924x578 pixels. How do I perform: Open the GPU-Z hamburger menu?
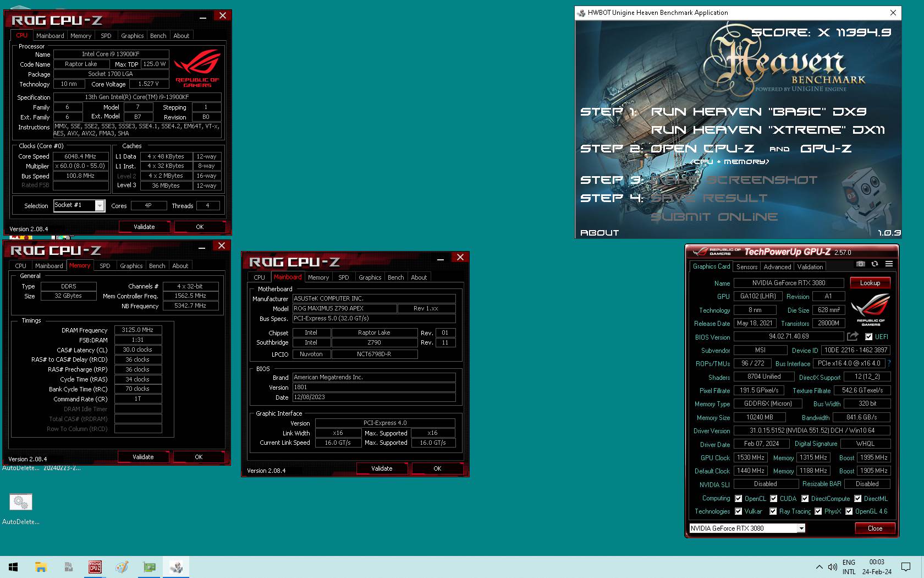tap(889, 264)
